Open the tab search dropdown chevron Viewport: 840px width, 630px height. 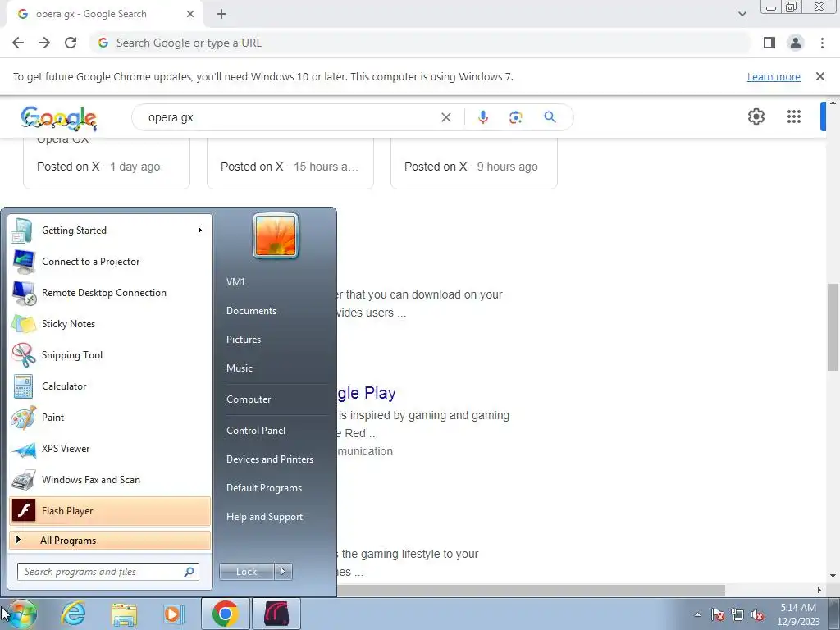click(742, 14)
